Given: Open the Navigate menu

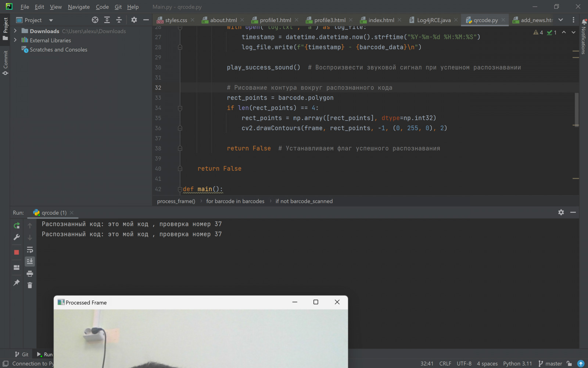Looking at the screenshot, I should pos(79,7).
